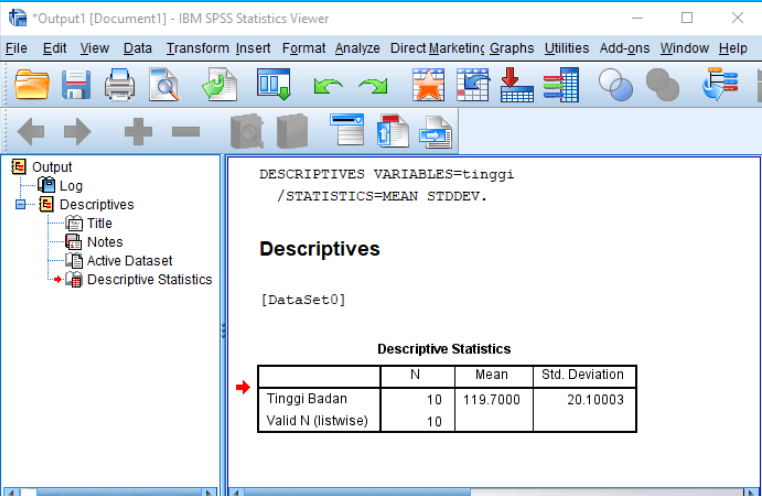This screenshot has height=496, width=762.
Task: Open the Data menu
Action: [138, 48]
